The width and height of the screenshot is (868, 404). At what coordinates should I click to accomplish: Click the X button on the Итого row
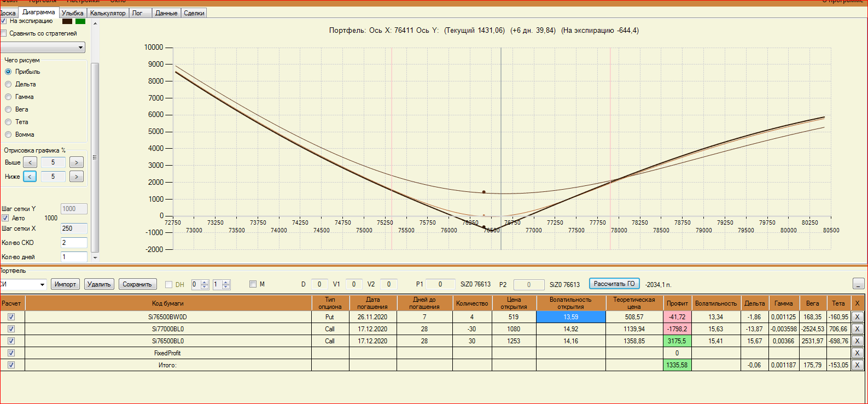click(857, 365)
